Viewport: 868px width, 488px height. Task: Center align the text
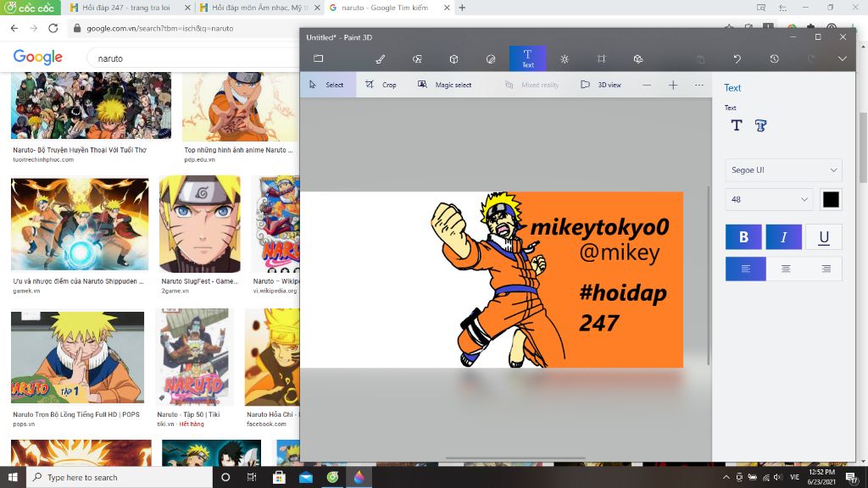(x=786, y=269)
